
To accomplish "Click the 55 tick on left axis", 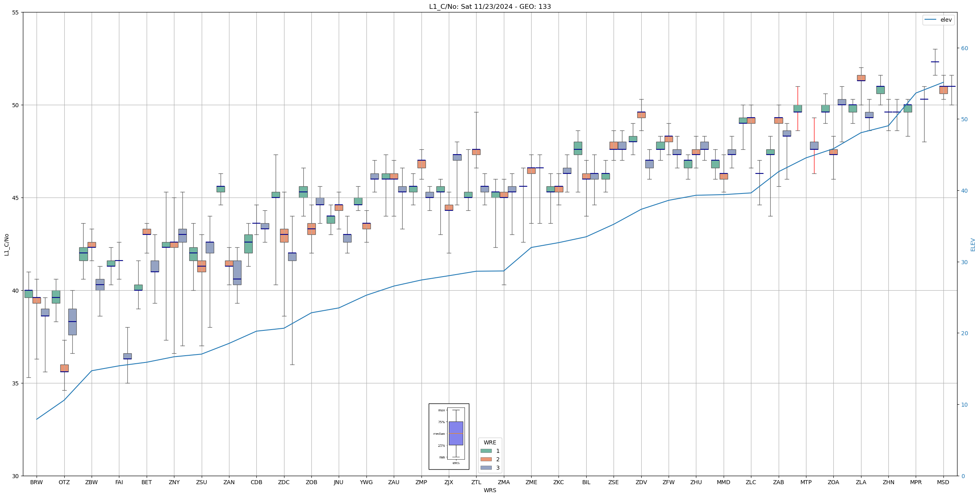I will (x=15, y=12).
